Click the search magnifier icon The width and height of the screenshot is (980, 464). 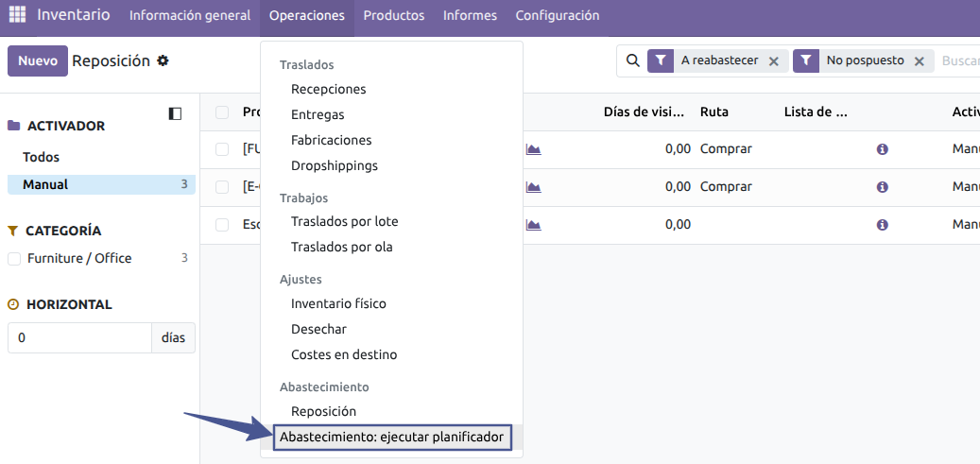633,60
